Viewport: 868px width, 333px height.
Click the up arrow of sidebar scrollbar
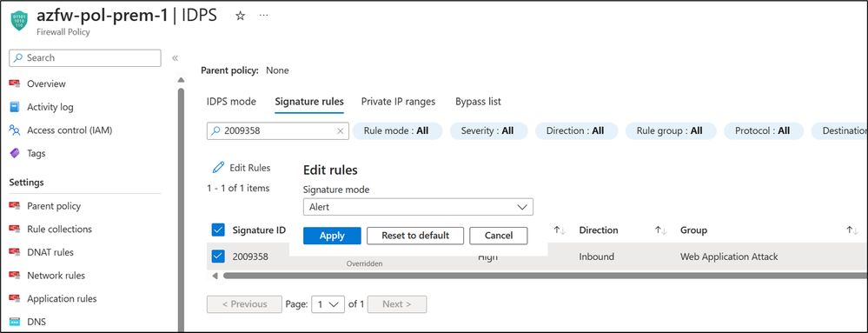181,80
